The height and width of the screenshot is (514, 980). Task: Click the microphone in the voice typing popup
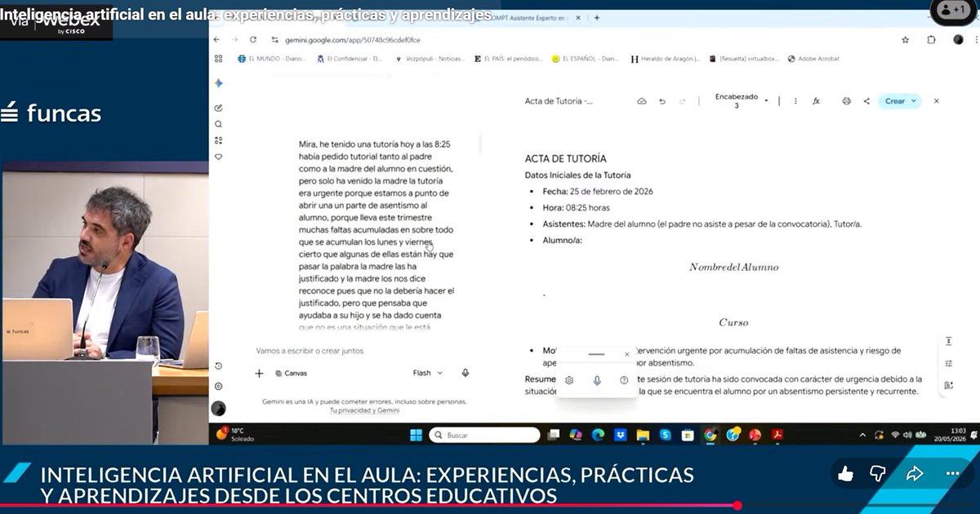597,380
